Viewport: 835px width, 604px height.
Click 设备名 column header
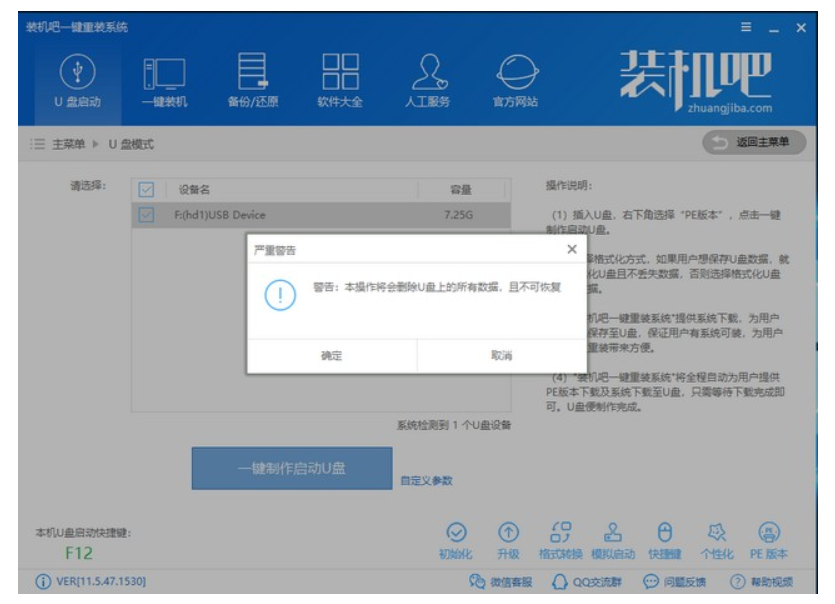tap(194, 190)
